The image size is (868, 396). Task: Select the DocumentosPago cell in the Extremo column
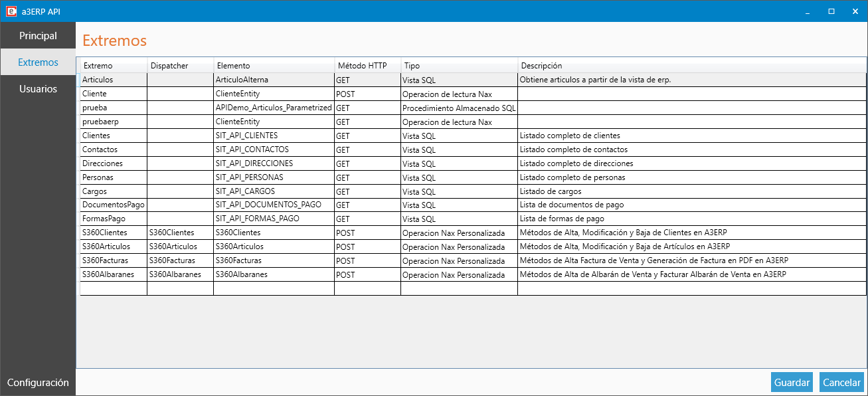tap(114, 205)
